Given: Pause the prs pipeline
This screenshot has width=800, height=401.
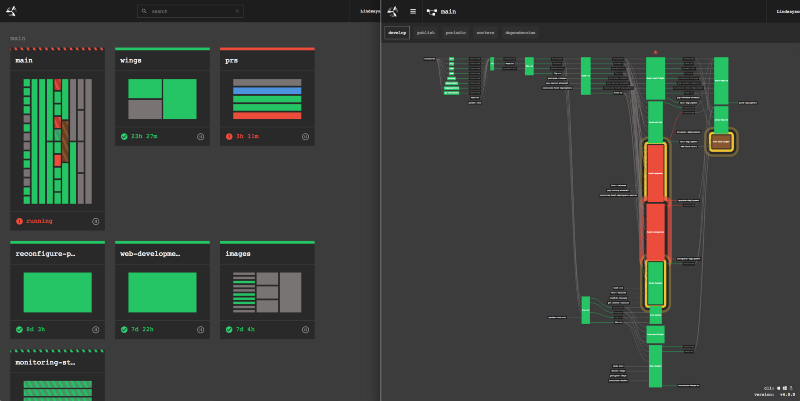Looking at the screenshot, I should tap(305, 136).
